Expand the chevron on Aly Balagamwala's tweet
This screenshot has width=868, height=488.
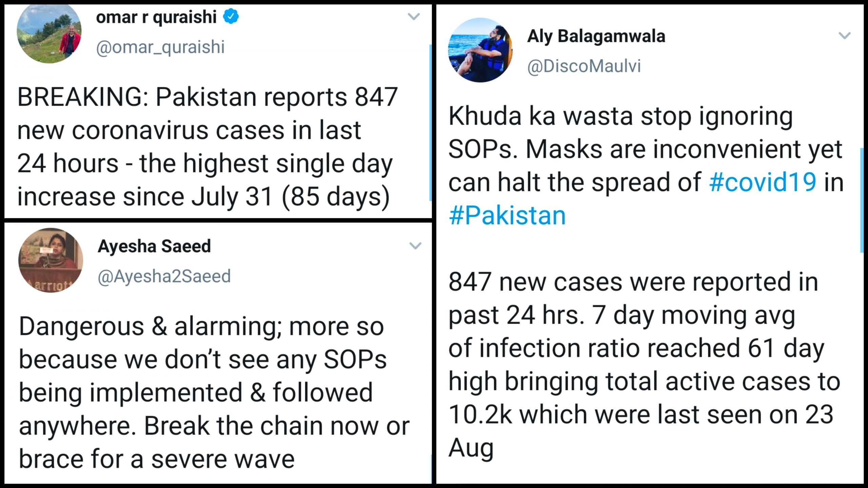point(844,35)
